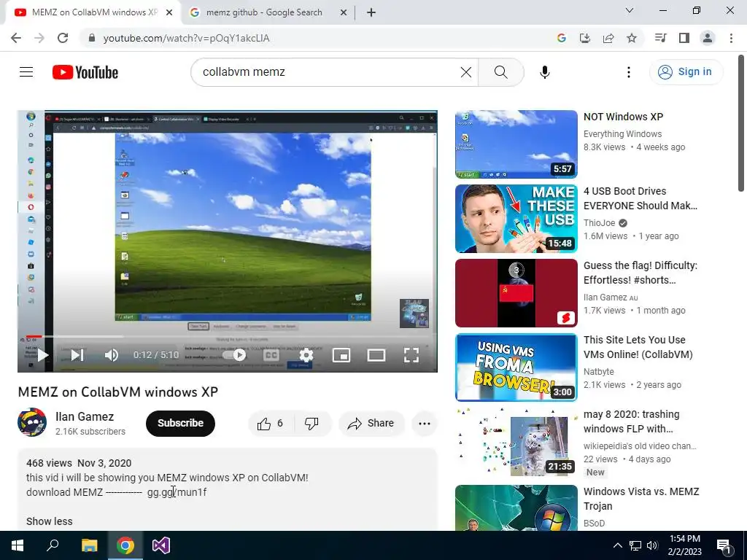The height and width of the screenshot is (560, 747).
Task: Start voice search with microphone
Action: [544, 72]
